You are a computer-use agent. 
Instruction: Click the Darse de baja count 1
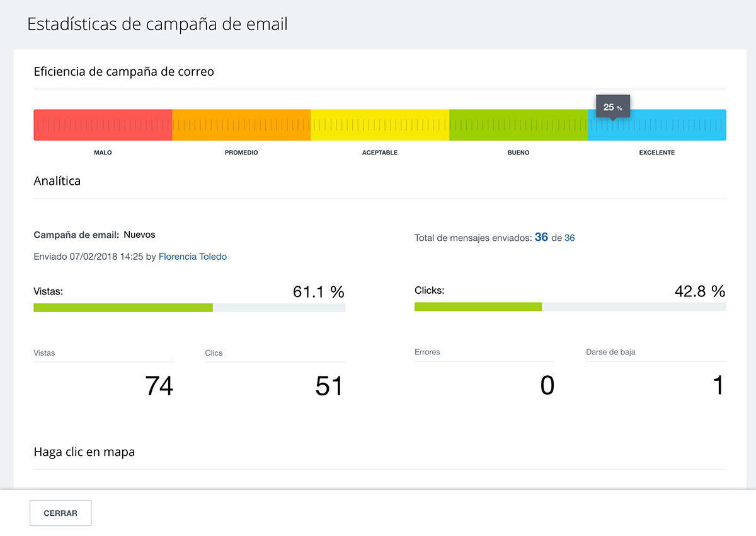pyautogui.click(x=718, y=385)
